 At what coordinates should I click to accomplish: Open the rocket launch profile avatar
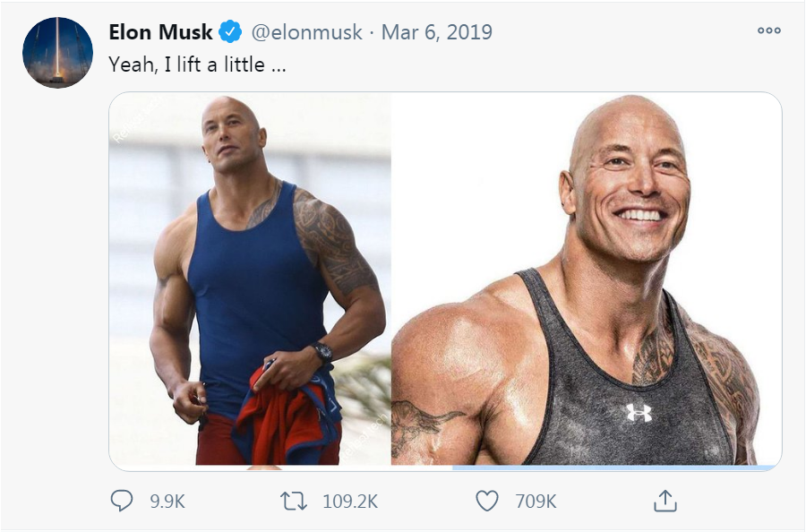57,53
